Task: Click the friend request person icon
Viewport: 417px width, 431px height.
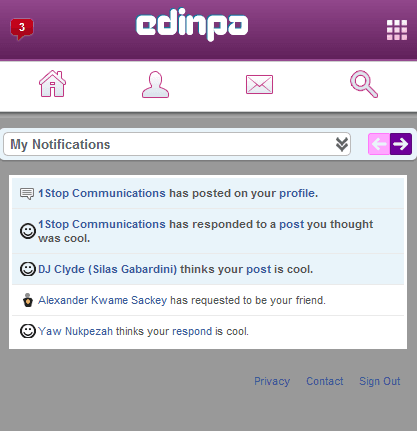Action: pyautogui.click(x=28, y=300)
